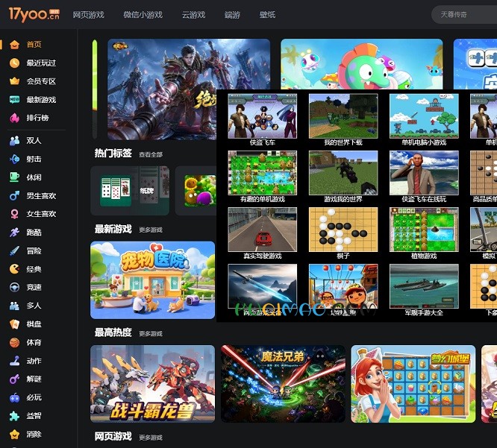Screen dimensions: 497x448
Task: Open the subway runner thumbnail in overlay
Action: (343, 286)
